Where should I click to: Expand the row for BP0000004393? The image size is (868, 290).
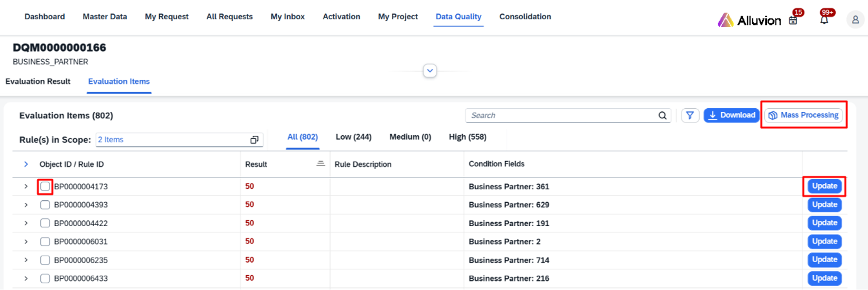[x=26, y=205]
